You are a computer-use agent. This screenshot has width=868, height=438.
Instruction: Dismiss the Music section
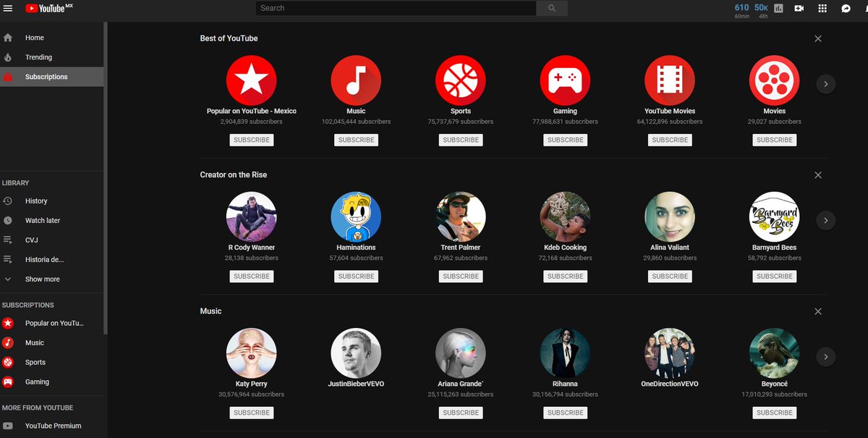coord(818,311)
